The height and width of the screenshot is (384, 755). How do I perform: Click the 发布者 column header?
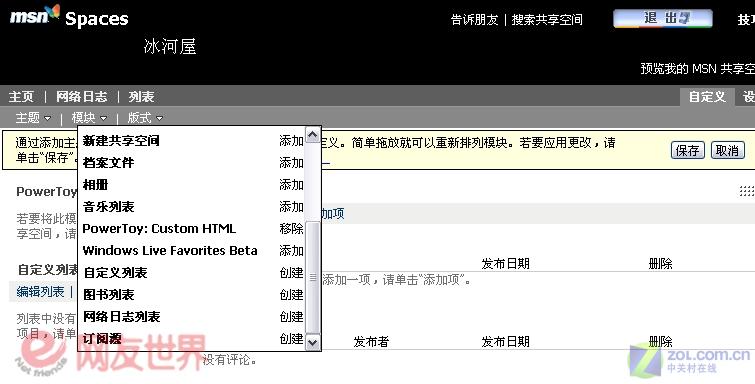[371, 342]
